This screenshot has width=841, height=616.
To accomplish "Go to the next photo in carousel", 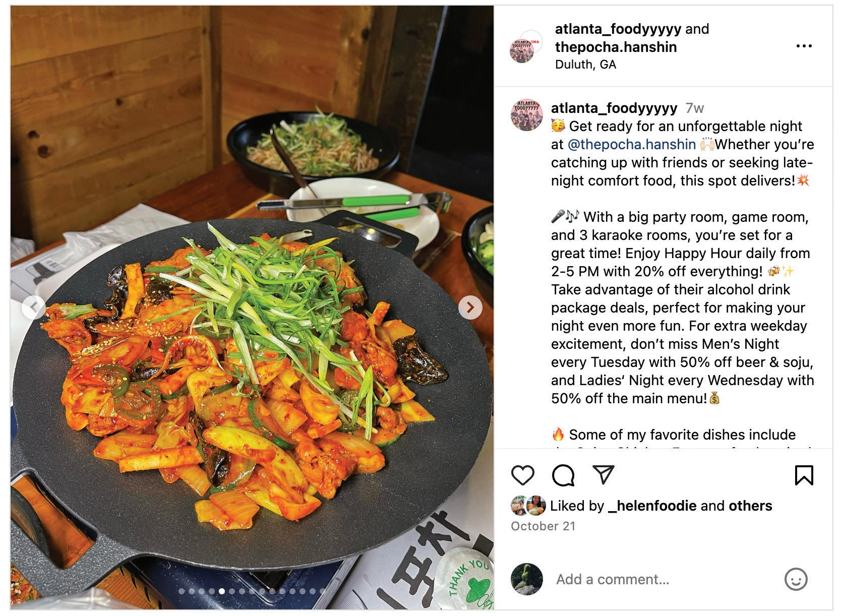I will coord(470,307).
